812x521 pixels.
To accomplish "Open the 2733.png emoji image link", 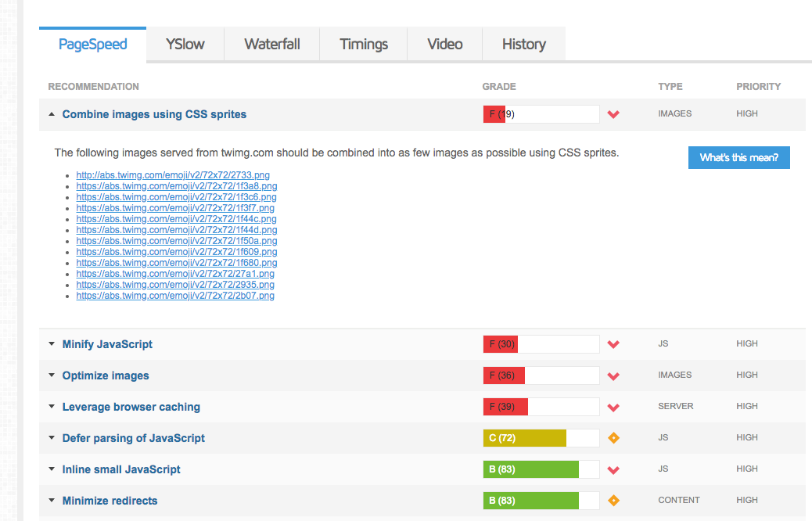I will [173, 175].
